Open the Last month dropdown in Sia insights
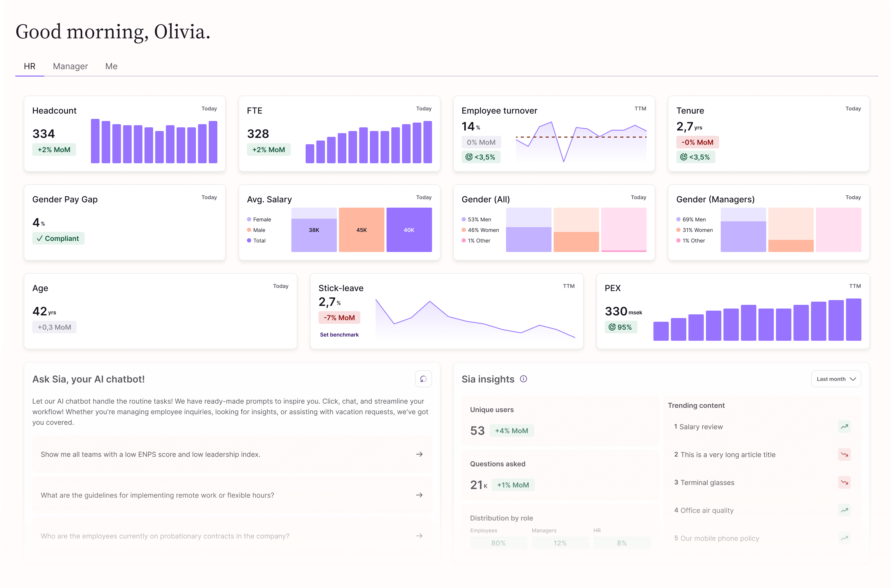This screenshot has width=891, height=588. tap(836, 379)
